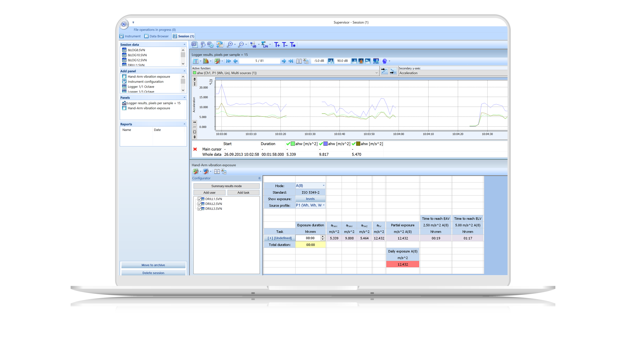Click the purple ahw color swatch in legend
The width and height of the screenshot is (626, 364).
click(325, 144)
